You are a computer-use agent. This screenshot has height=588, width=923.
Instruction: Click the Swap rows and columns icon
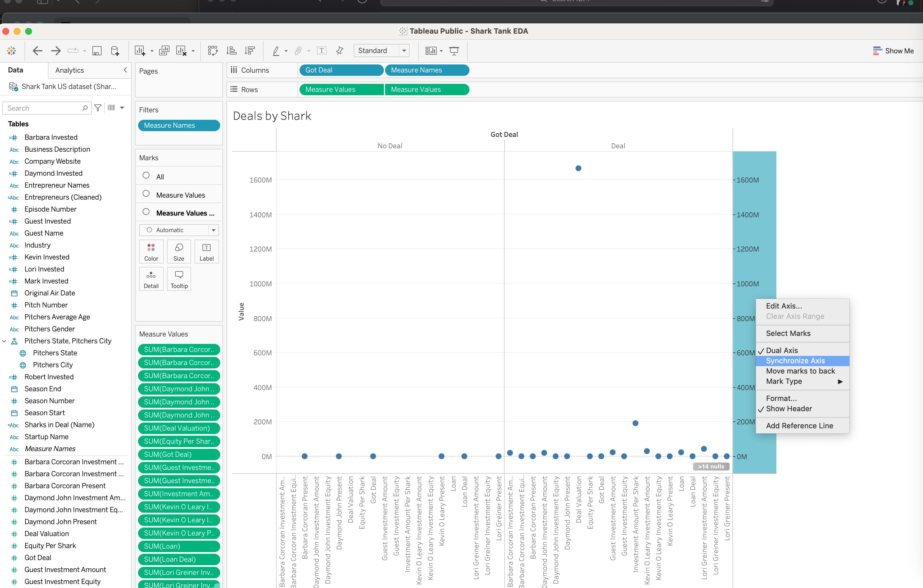(213, 50)
